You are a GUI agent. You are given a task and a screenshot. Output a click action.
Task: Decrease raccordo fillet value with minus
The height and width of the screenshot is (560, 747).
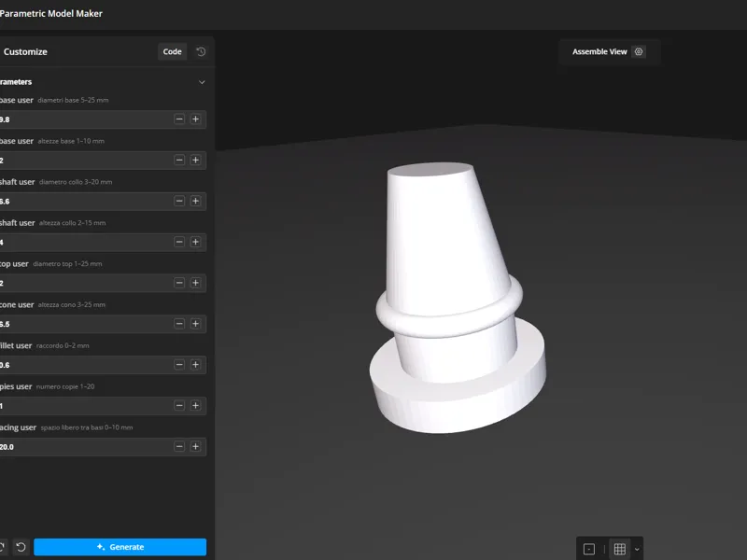pos(179,365)
